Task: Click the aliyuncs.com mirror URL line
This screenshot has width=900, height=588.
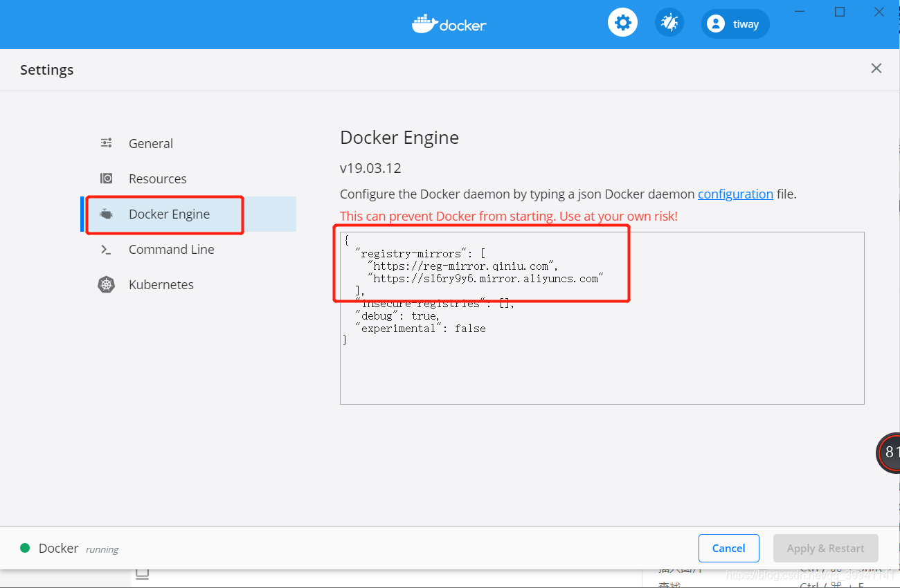Action: [486, 278]
